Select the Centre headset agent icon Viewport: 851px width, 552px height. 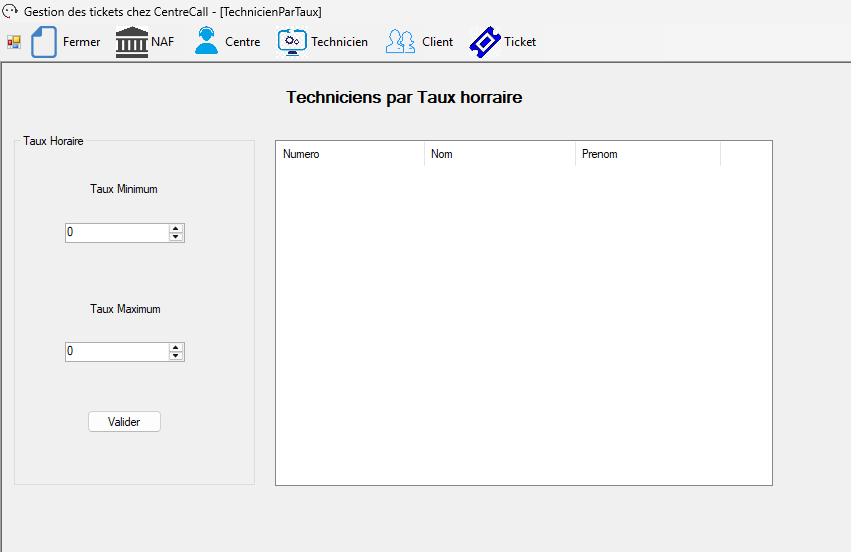click(206, 42)
